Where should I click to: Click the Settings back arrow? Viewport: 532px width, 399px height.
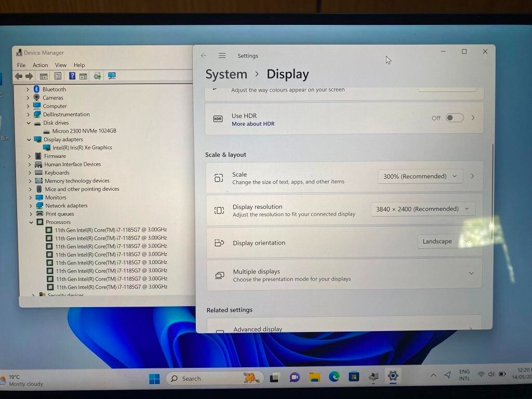204,56
